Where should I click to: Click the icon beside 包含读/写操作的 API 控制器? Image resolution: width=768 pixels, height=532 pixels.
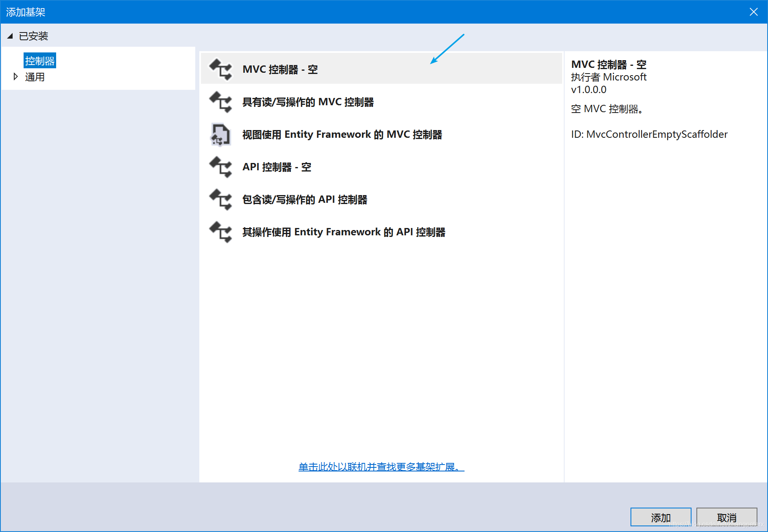pyautogui.click(x=220, y=200)
